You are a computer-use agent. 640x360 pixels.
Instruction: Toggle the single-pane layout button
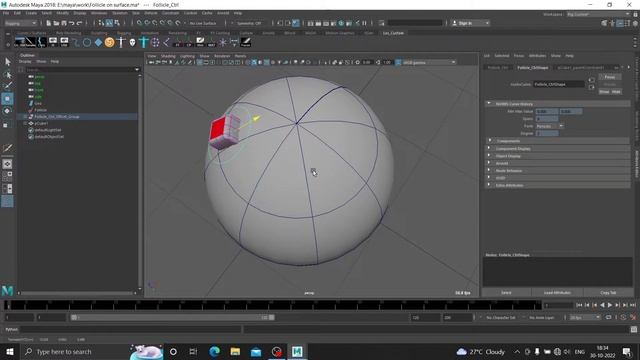(7, 164)
